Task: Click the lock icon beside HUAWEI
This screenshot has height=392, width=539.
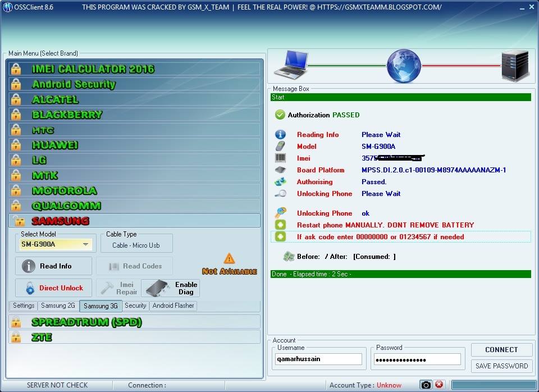Action: click(x=16, y=145)
